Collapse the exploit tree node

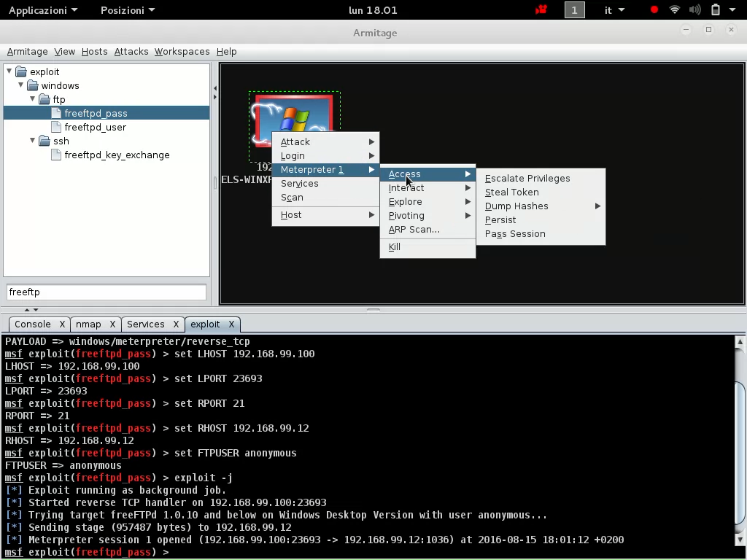(9, 71)
